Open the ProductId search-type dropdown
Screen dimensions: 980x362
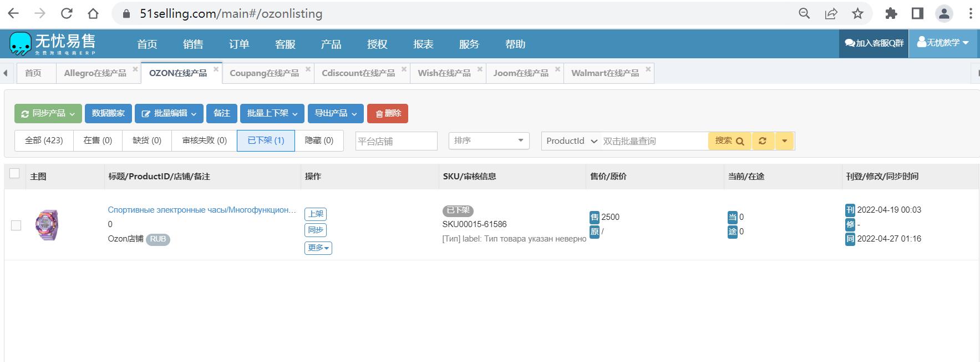[x=571, y=141]
